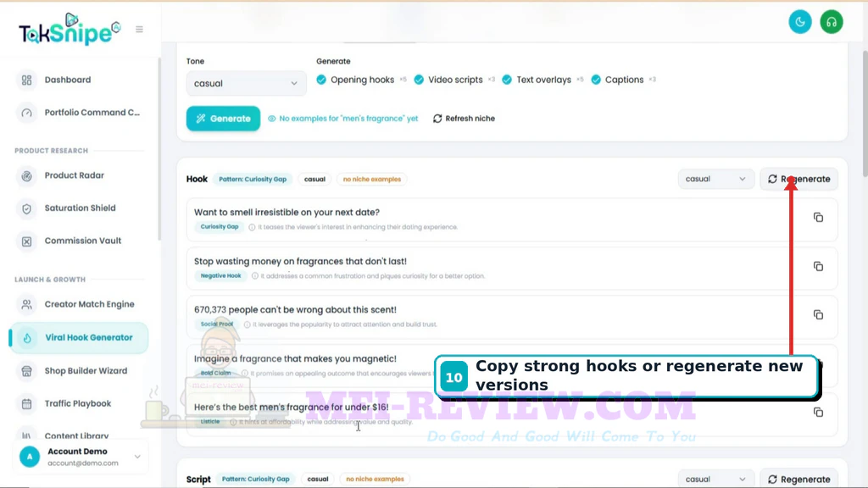Select Viral Hook Generator in sidebar
The image size is (868, 488).
coord(79,337)
